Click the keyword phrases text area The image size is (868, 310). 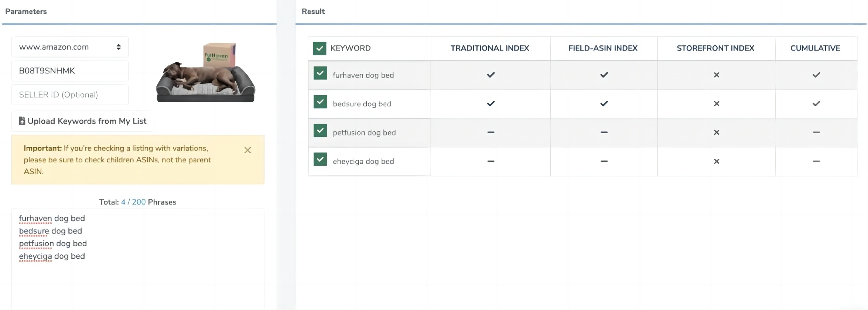pyautogui.click(x=138, y=258)
